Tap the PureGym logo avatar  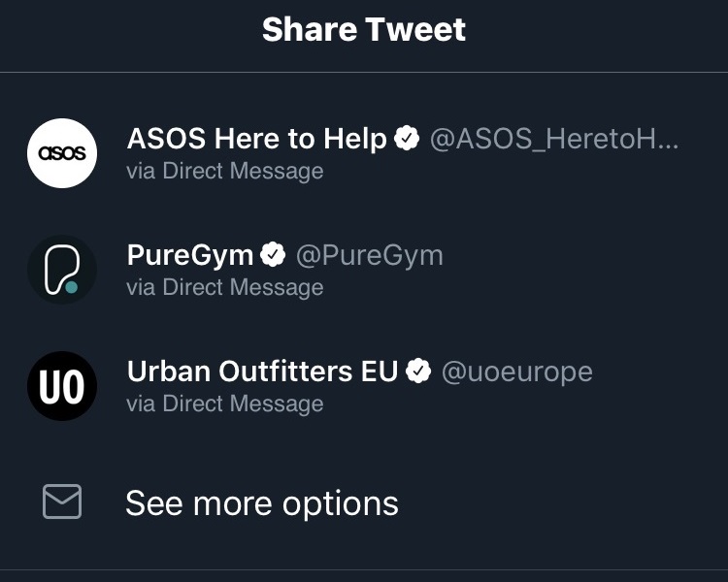(x=62, y=270)
